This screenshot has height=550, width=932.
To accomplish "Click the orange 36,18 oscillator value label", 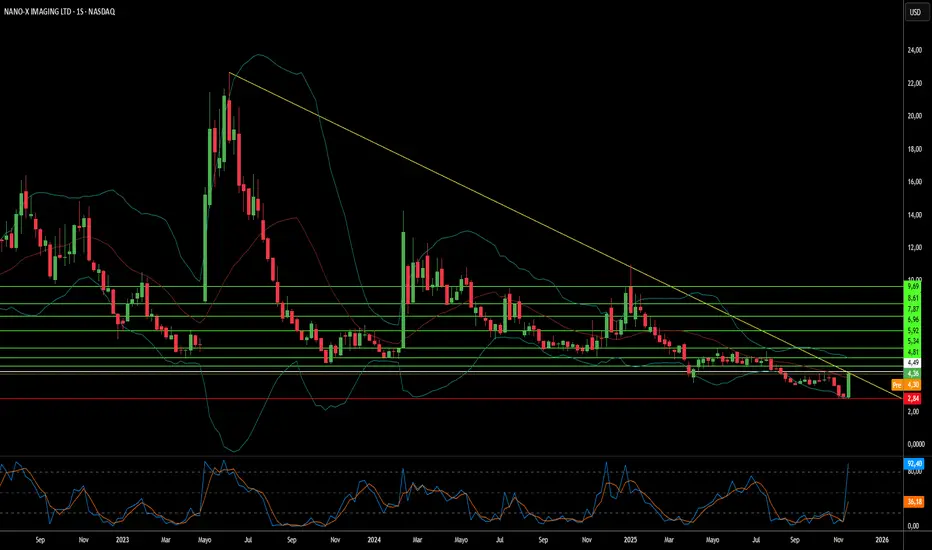I will click(914, 502).
